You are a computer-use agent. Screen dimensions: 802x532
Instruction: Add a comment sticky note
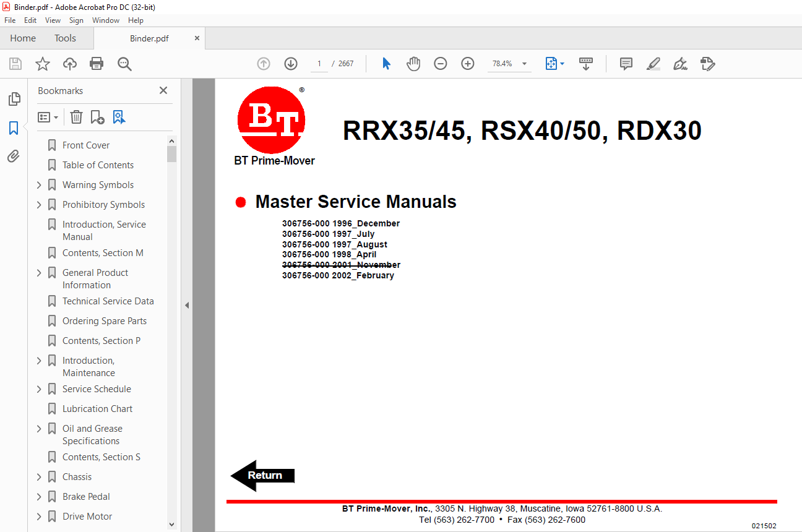626,64
